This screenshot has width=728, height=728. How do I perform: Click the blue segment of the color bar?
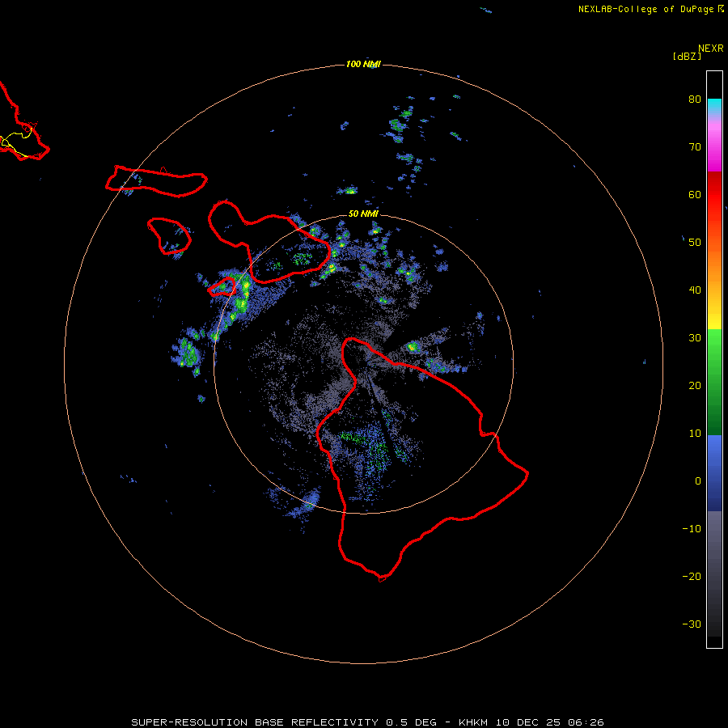[x=714, y=473]
